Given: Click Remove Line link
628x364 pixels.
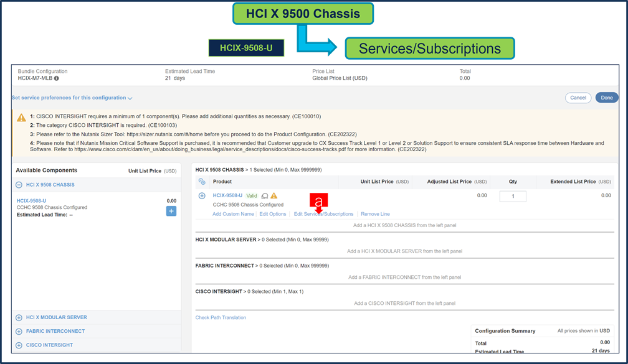Looking at the screenshot, I should [x=375, y=214].
